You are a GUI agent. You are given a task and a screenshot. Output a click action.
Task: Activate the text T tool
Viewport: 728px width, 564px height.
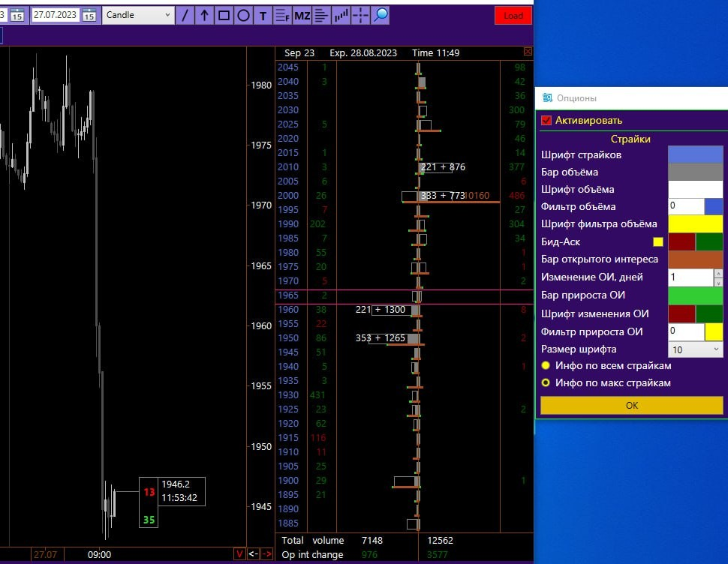pos(263,15)
